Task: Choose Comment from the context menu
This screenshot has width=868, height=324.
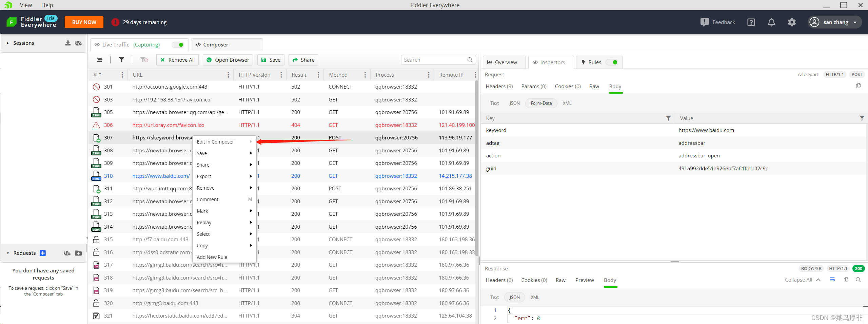Action: click(224, 199)
